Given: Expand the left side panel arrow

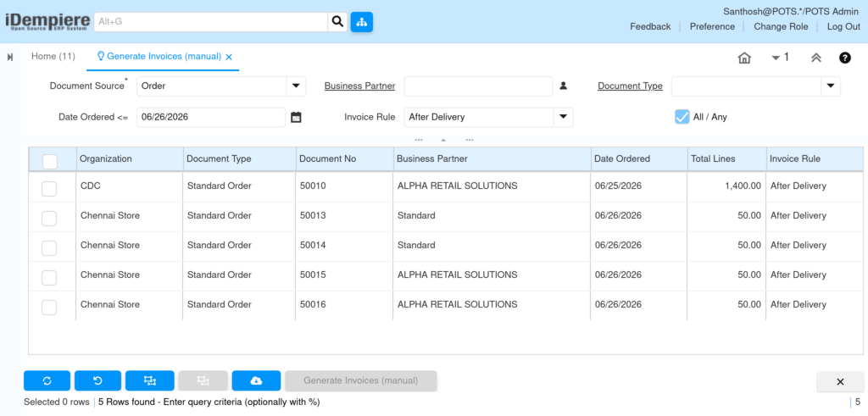Looking at the screenshot, I should [x=10, y=57].
